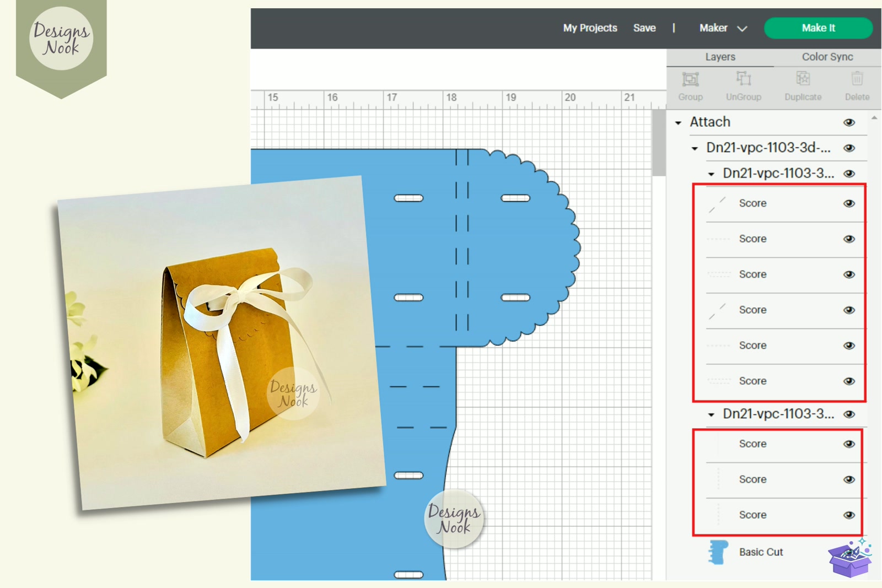Hide the last Score layer just above Basic Cut
The width and height of the screenshot is (882, 588).
tap(849, 515)
